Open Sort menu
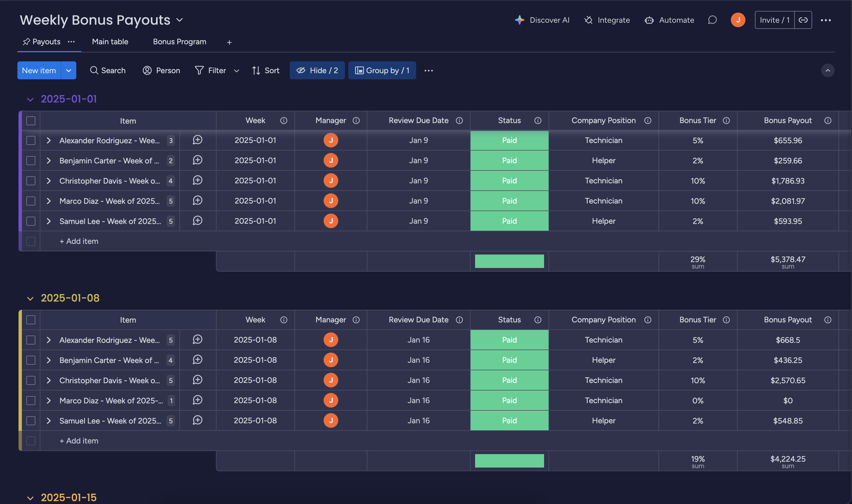 (266, 70)
